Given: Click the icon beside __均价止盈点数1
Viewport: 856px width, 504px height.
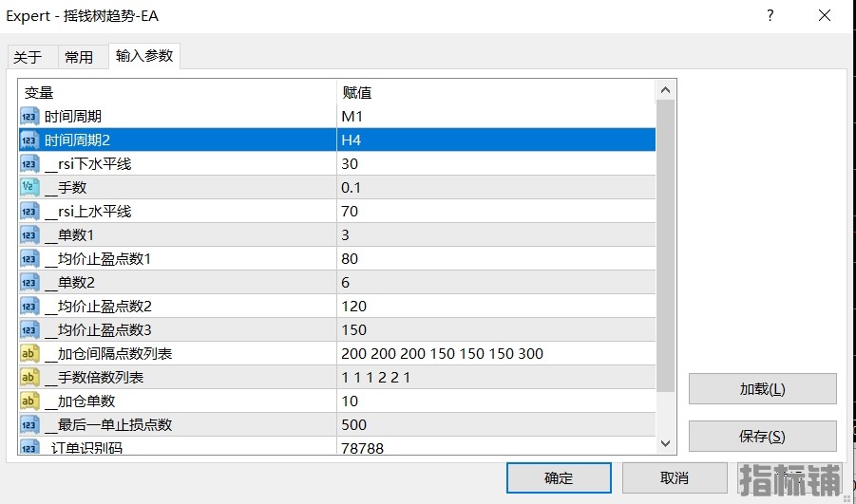Looking at the screenshot, I should coord(29,259).
